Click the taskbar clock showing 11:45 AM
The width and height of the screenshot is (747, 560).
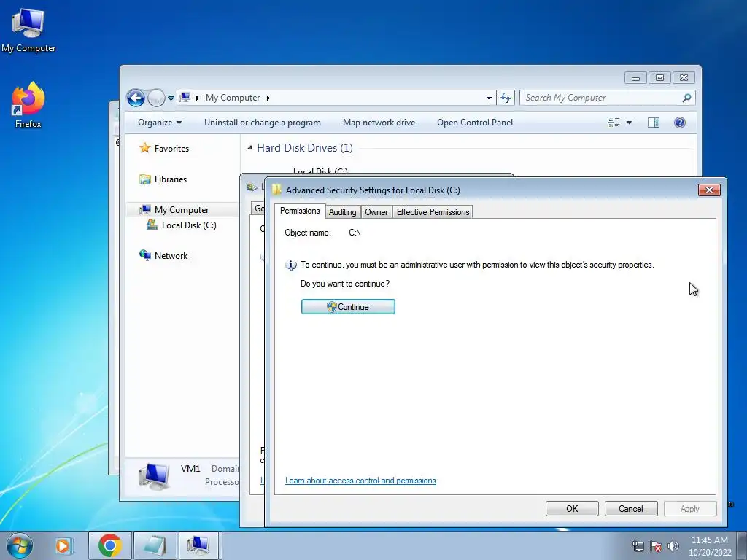pos(709,546)
